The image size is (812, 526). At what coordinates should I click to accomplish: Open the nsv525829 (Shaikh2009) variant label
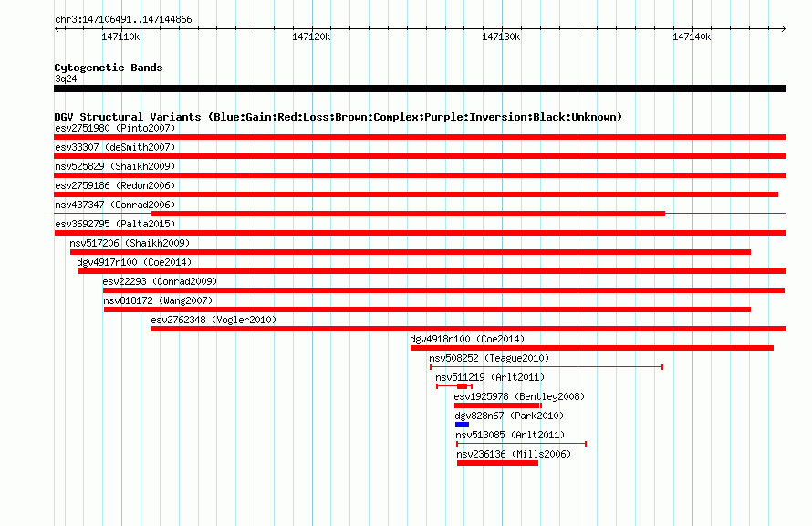pyautogui.click(x=115, y=166)
